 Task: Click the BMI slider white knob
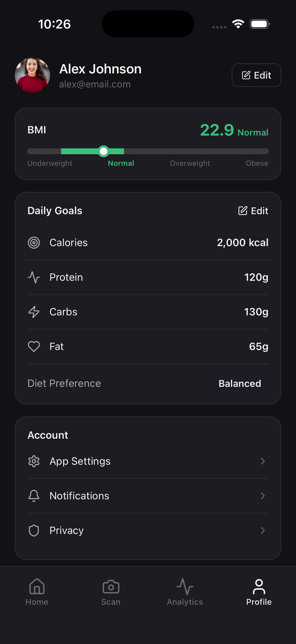[x=103, y=151]
